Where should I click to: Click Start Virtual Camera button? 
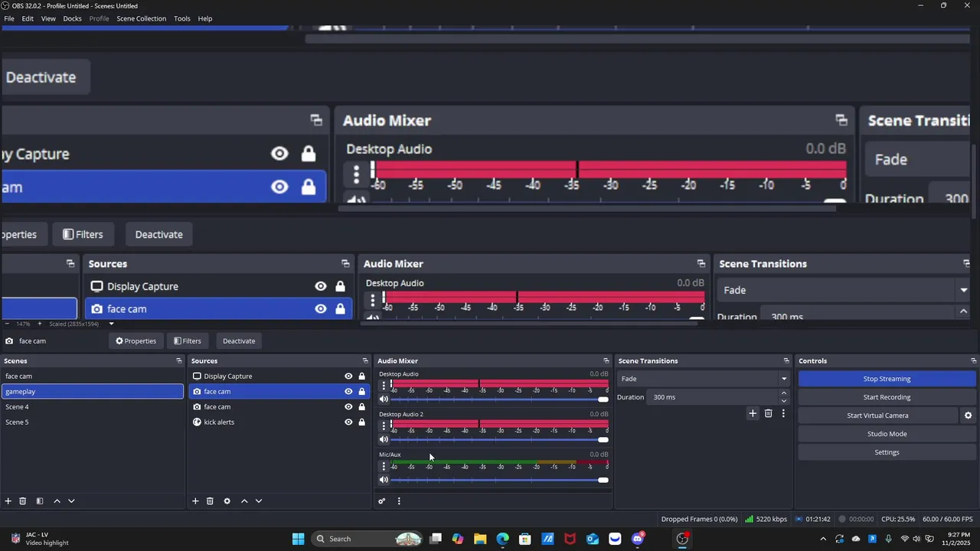pyautogui.click(x=877, y=416)
